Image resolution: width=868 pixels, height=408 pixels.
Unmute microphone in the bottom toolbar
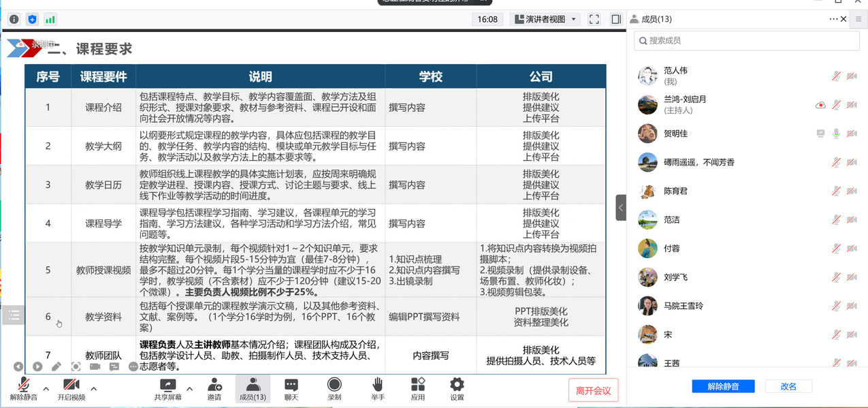click(x=24, y=386)
